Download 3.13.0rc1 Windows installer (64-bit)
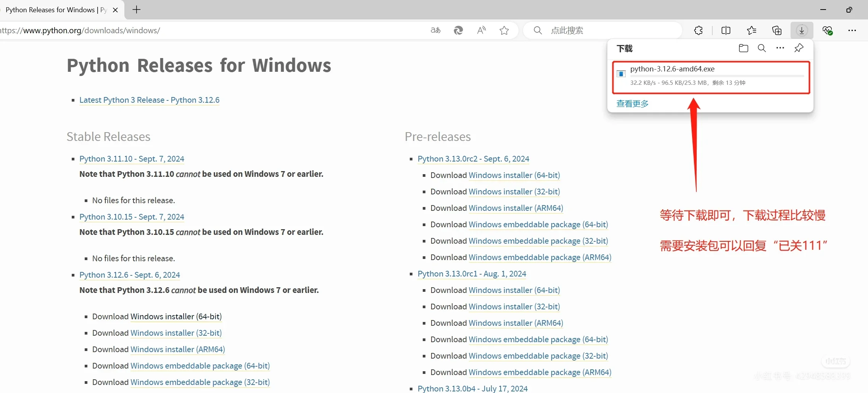Image resolution: width=868 pixels, height=393 pixels. coord(514,290)
